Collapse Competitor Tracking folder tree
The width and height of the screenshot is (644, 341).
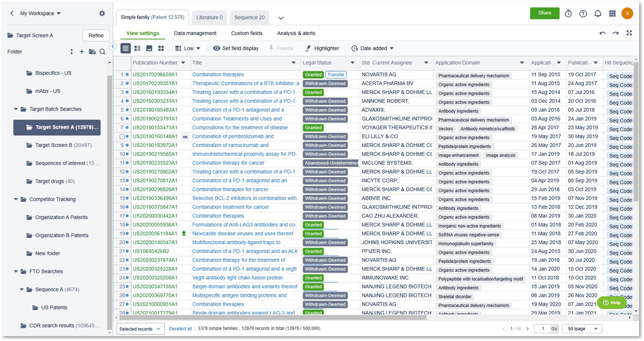[16, 199]
